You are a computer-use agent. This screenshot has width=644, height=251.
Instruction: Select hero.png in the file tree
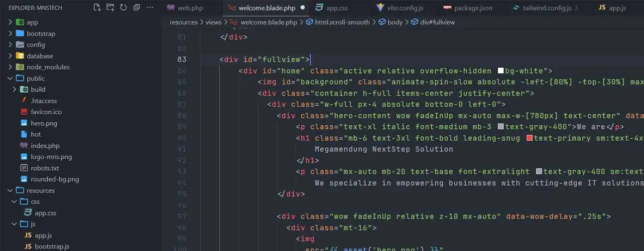click(44, 123)
